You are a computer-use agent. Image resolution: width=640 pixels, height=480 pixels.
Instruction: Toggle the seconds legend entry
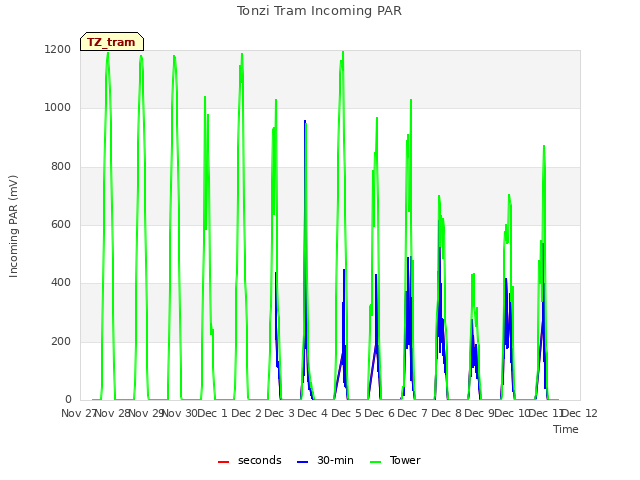[x=249, y=460]
